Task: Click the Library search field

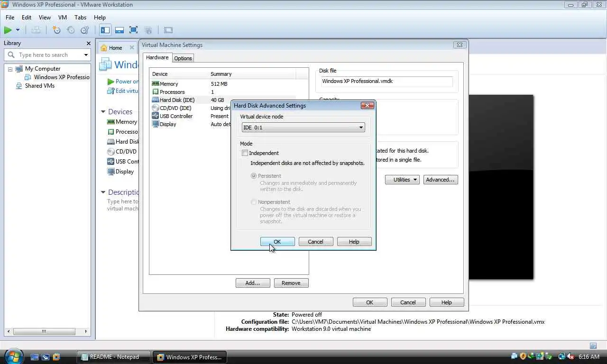Action: (x=46, y=55)
